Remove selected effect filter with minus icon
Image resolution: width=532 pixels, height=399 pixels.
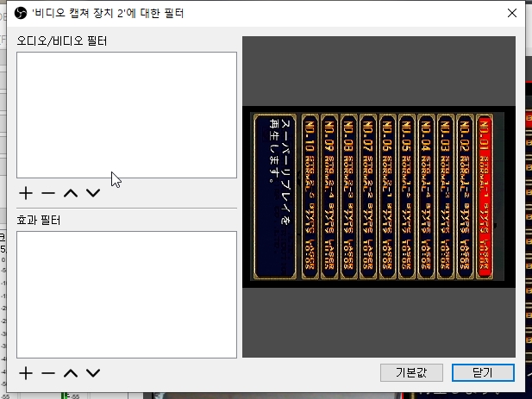click(48, 373)
